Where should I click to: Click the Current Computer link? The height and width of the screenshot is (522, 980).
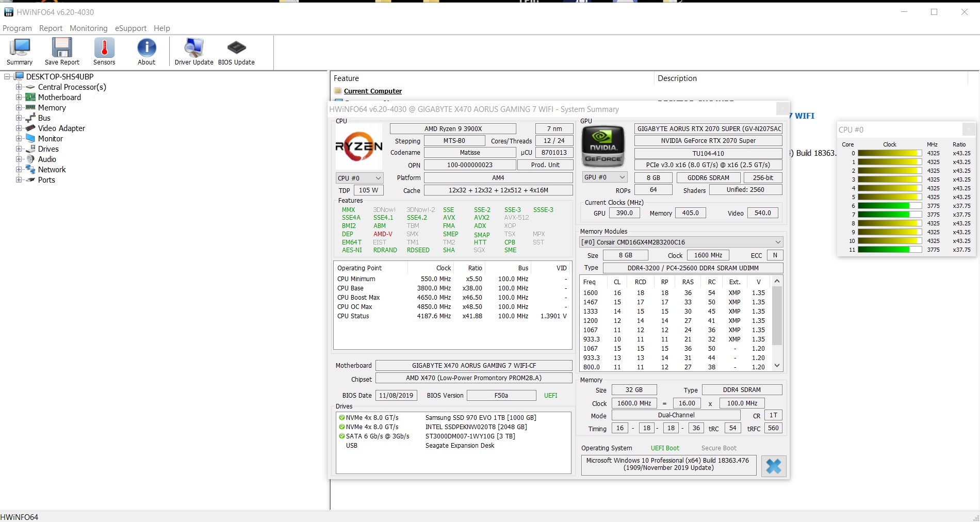click(x=373, y=91)
